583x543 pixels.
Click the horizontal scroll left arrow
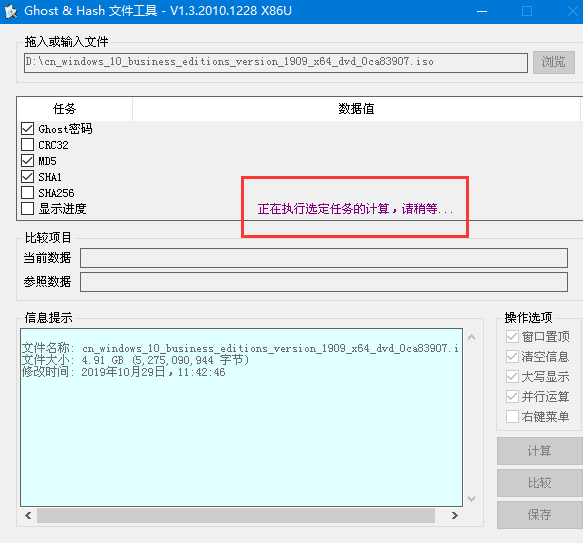[28, 515]
